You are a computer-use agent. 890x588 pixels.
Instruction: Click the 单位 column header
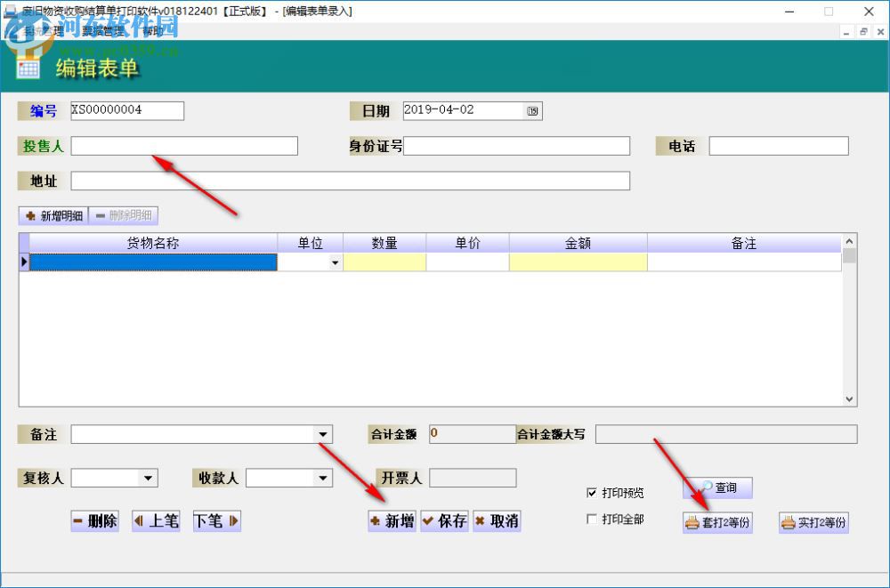click(x=310, y=243)
